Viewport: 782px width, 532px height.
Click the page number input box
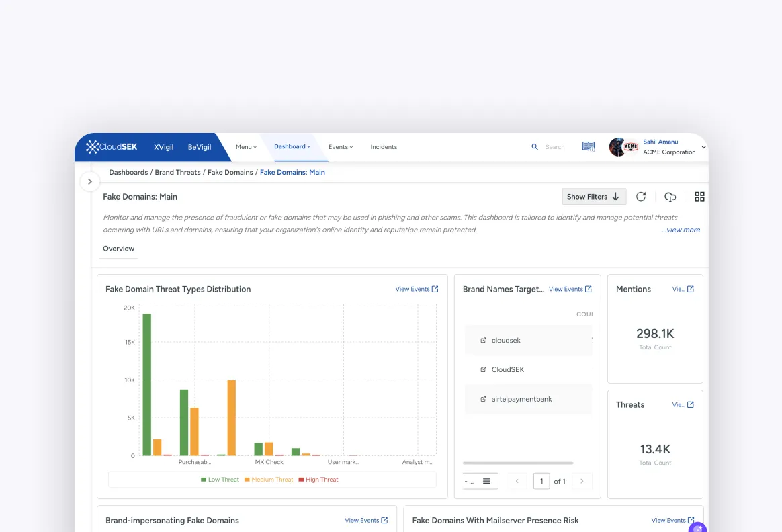click(x=541, y=481)
